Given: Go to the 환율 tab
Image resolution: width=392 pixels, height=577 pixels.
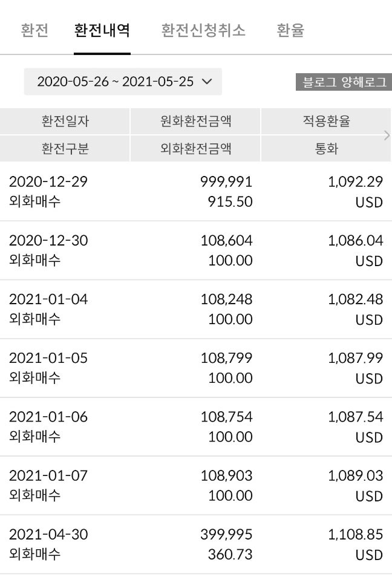Looking at the screenshot, I should pyautogui.click(x=290, y=30).
